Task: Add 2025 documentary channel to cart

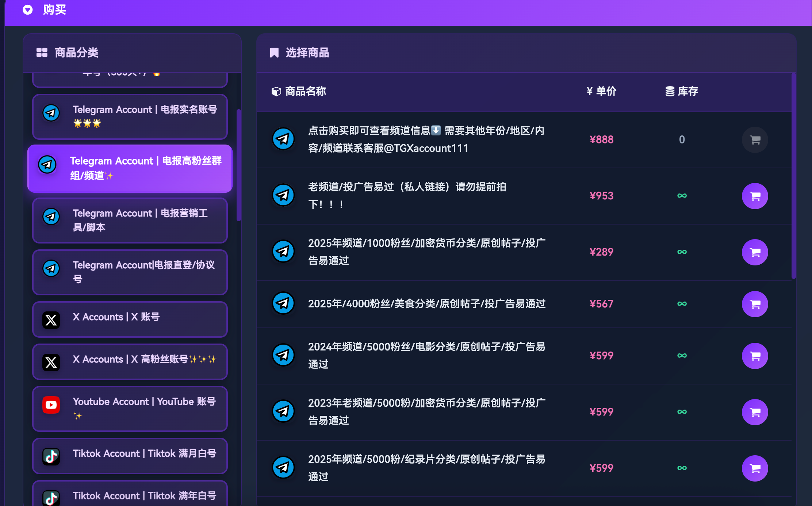Action: pyautogui.click(x=755, y=468)
